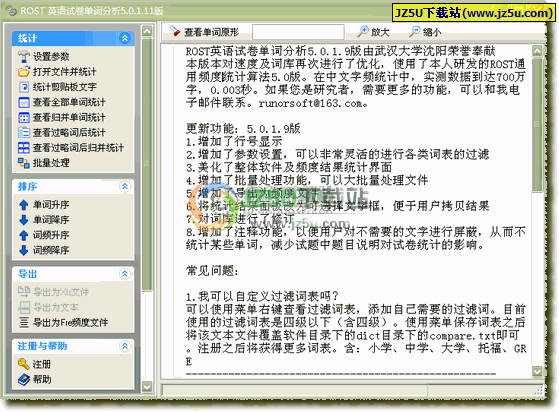This screenshot has height=412, width=559.
Task: Click the 批量处理 icon
Action: (24, 163)
